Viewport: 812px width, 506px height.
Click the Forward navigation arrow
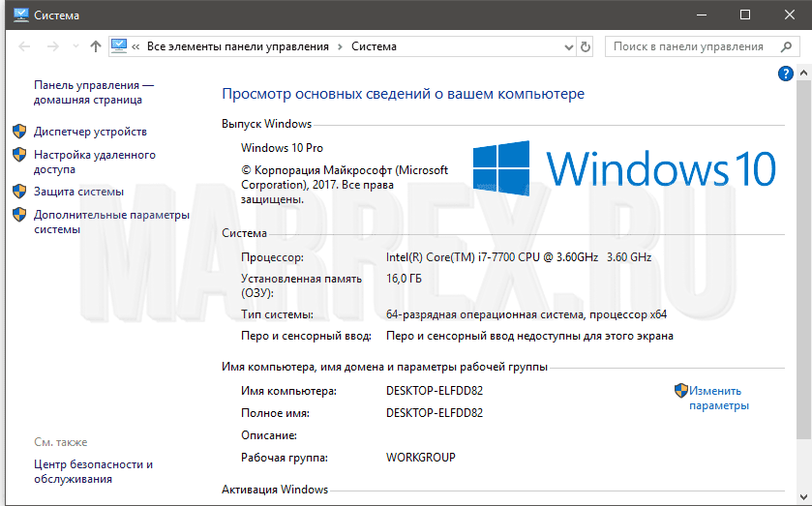coord(53,46)
